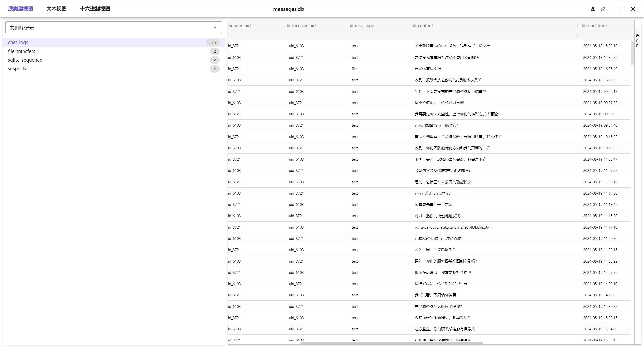The width and height of the screenshot is (644, 347).
Task: Click the msg_type filter input field
Action: 377,35
